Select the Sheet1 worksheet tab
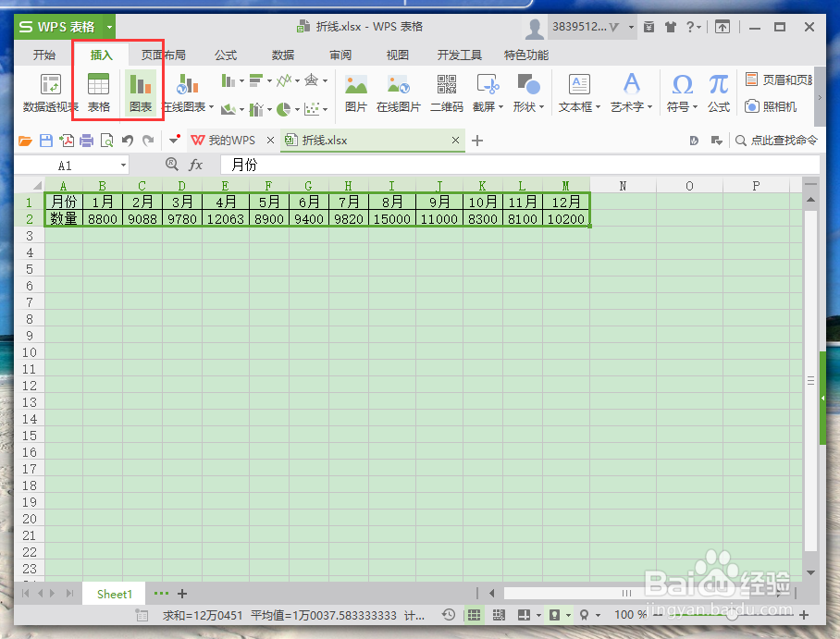Viewport: 840px width, 639px height. [x=114, y=594]
